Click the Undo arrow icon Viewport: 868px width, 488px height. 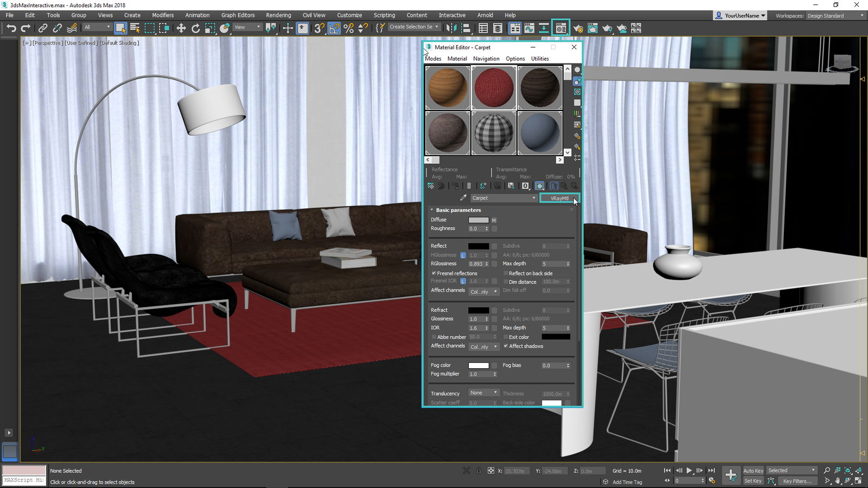(11, 28)
